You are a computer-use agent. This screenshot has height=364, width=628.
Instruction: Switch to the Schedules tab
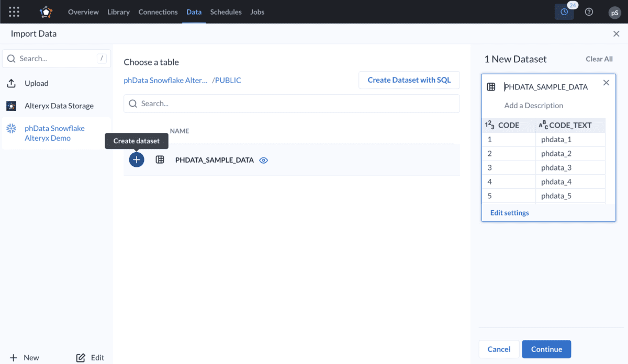pyautogui.click(x=226, y=12)
